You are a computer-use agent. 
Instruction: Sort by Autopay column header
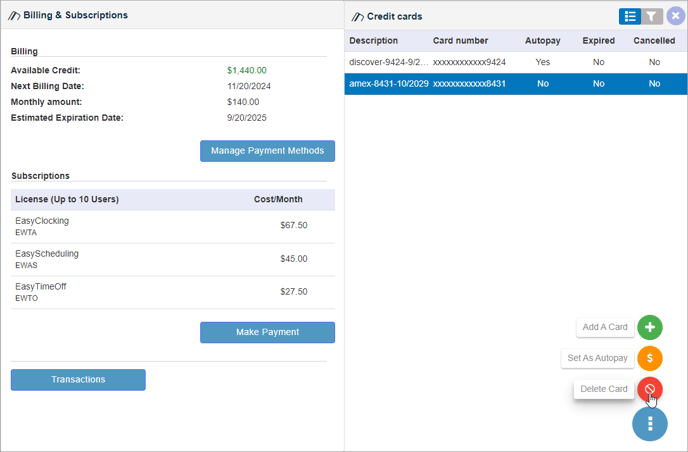[x=542, y=41]
